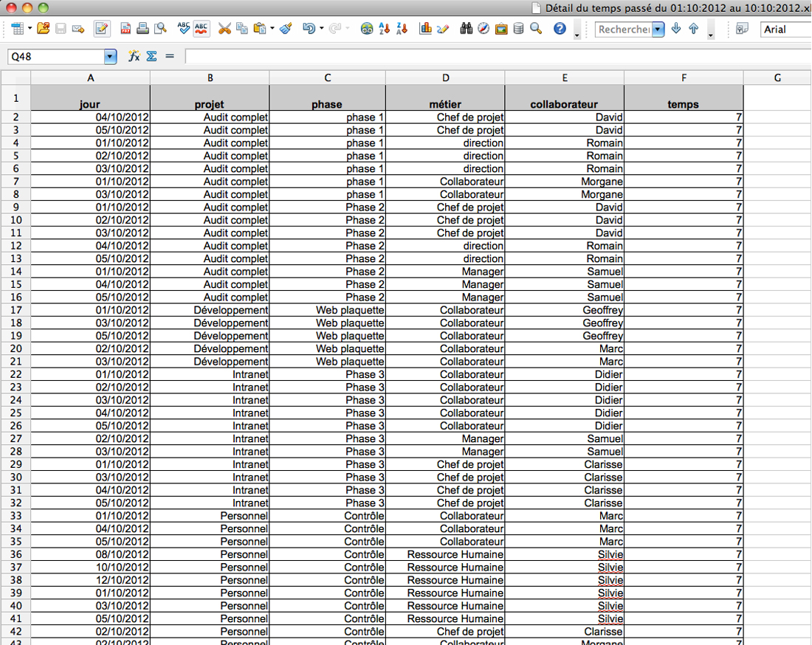Click the Hyperlink globe icon

click(x=367, y=29)
